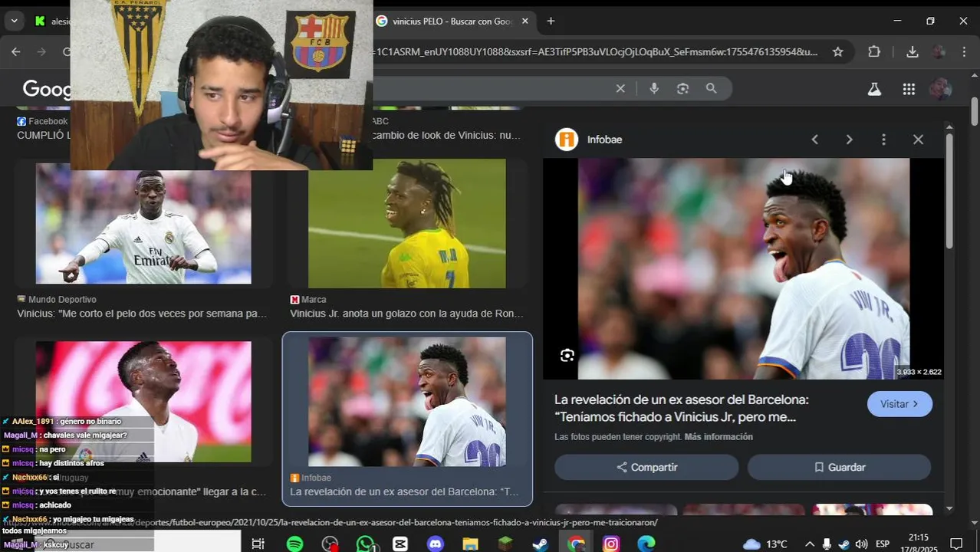Viewport: 980px width, 552px height.
Task: Select the Marca yellow jersey image result
Action: [x=406, y=223]
